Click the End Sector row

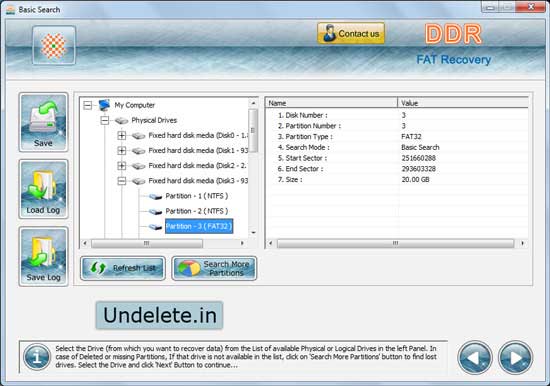(397, 169)
